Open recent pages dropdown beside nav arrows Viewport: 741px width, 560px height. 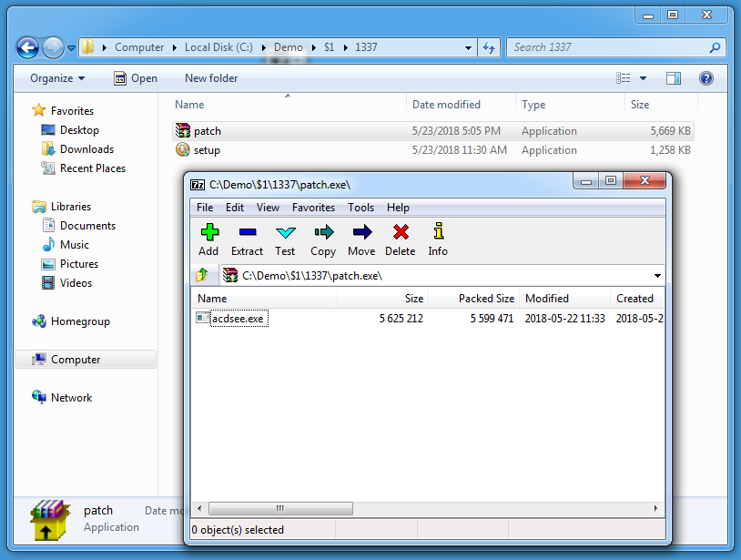coord(71,47)
